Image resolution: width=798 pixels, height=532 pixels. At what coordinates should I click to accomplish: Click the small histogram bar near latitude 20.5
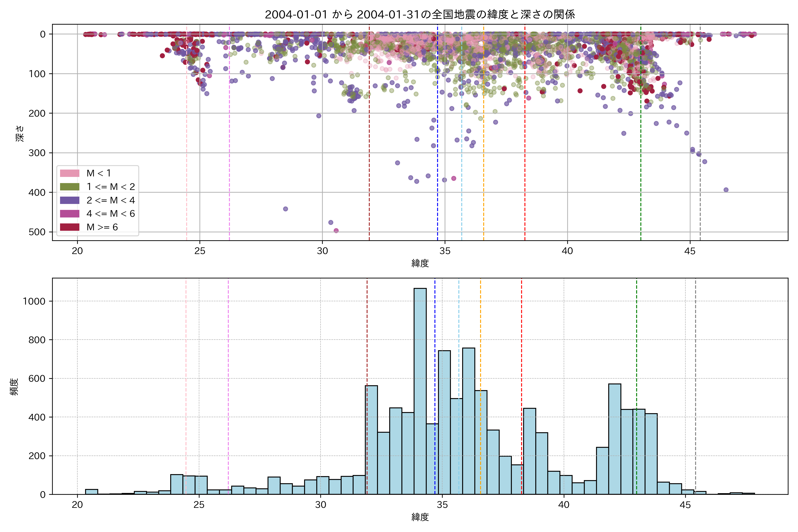coord(92,492)
